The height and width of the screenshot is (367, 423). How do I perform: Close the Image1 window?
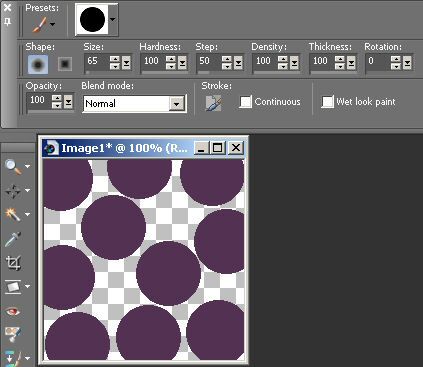pyautogui.click(x=236, y=148)
